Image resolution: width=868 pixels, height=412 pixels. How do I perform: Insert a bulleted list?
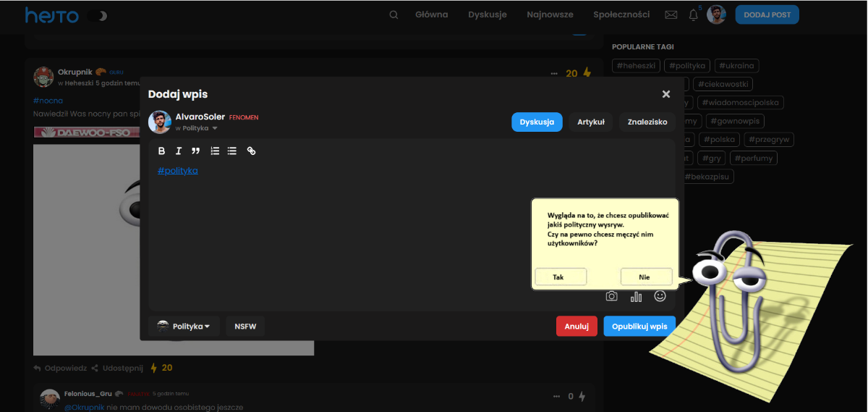pos(232,151)
